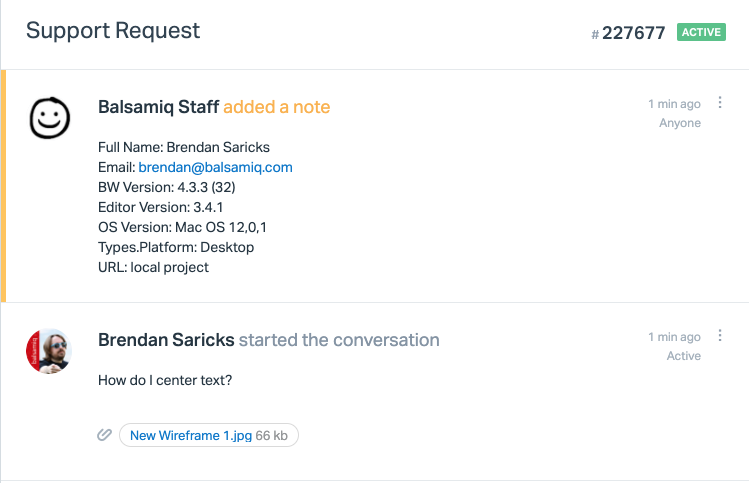The image size is (749, 483).
Task: Open the three-dot menu on Brendan's message
Action: (x=721, y=337)
